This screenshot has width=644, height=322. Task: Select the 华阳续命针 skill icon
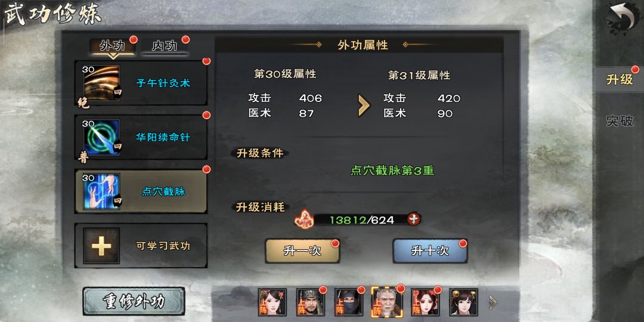coord(101,137)
